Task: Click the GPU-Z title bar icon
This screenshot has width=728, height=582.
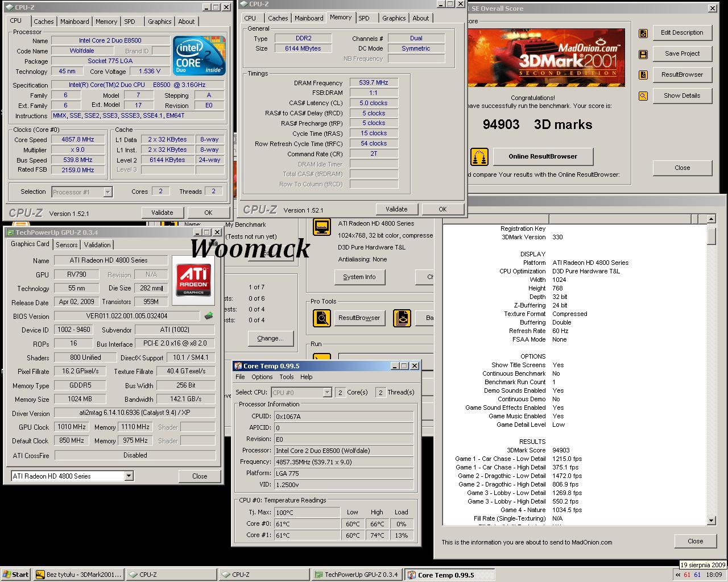Action: pyautogui.click(x=10, y=232)
